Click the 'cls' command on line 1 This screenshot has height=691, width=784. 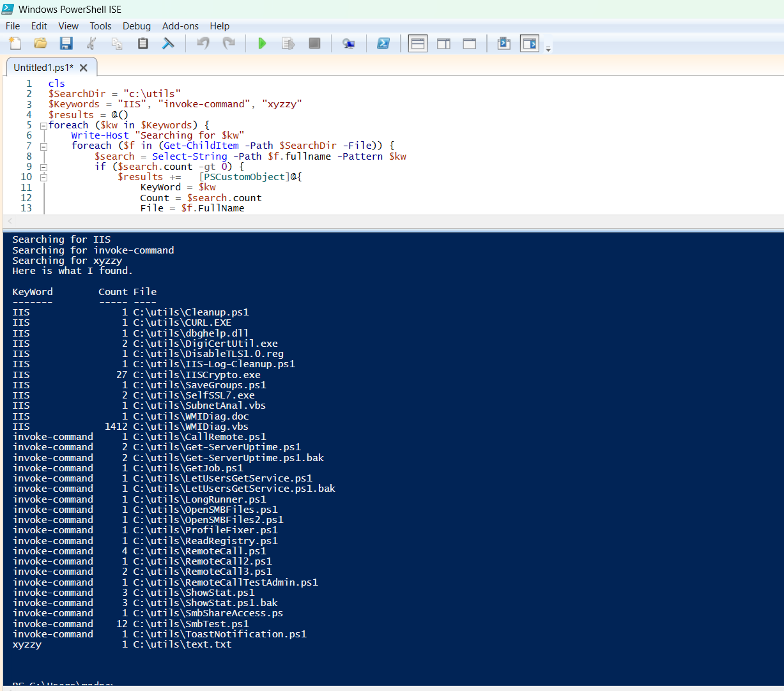coord(56,84)
